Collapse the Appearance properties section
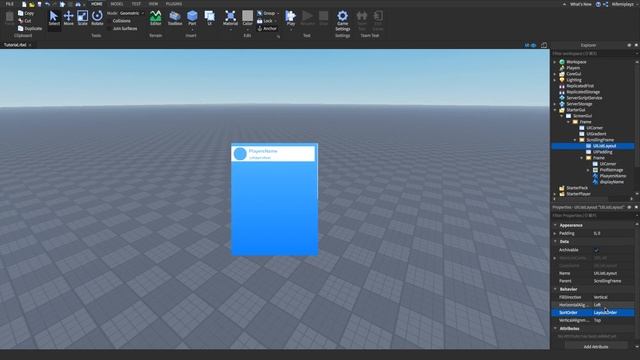 click(555, 225)
